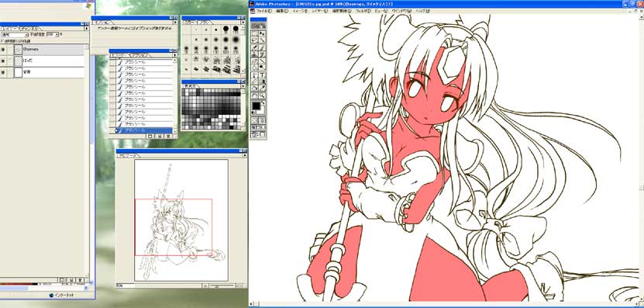Open the レイヤー menu in the menu bar
This screenshot has width=644, height=308.
(319, 11)
